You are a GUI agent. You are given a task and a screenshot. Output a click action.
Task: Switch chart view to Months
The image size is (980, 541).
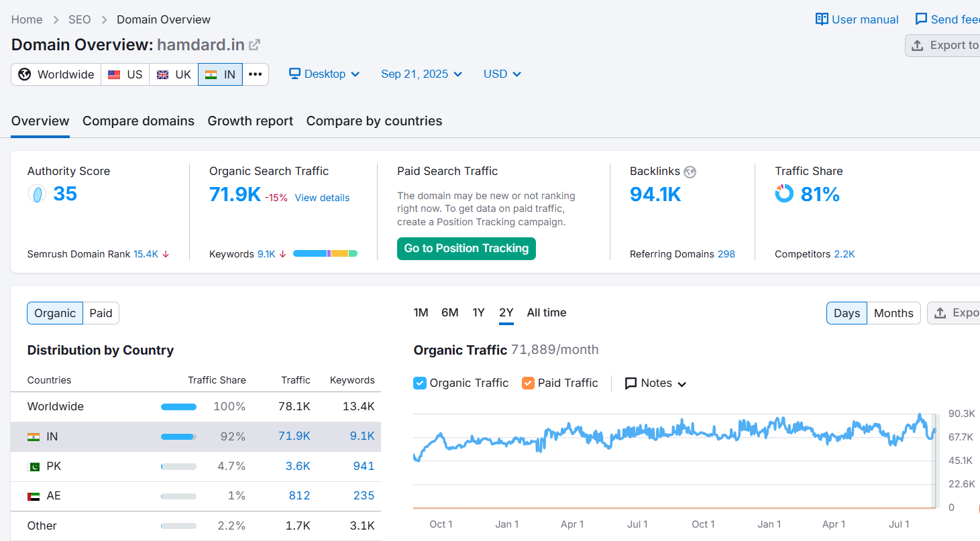pyautogui.click(x=893, y=313)
